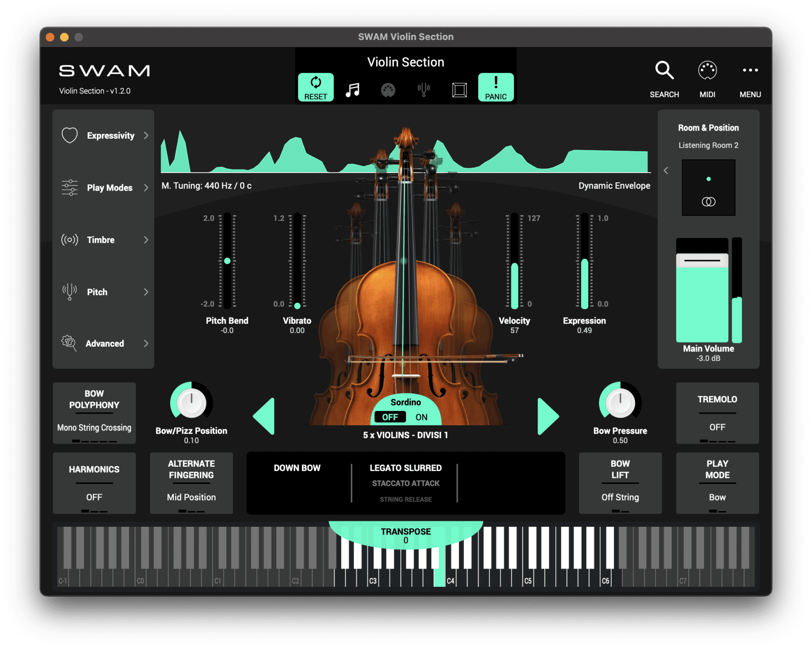Toggle Sordino to ON

(x=421, y=417)
